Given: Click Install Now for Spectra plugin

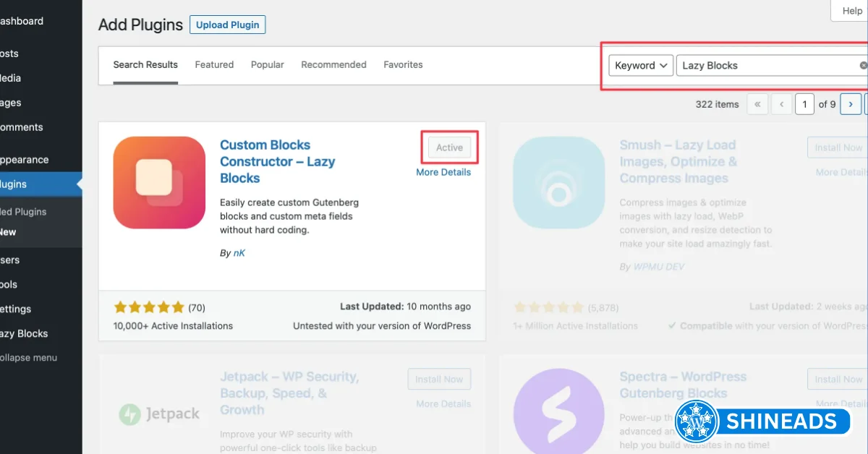Looking at the screenshot, I should tap(838, 379).
